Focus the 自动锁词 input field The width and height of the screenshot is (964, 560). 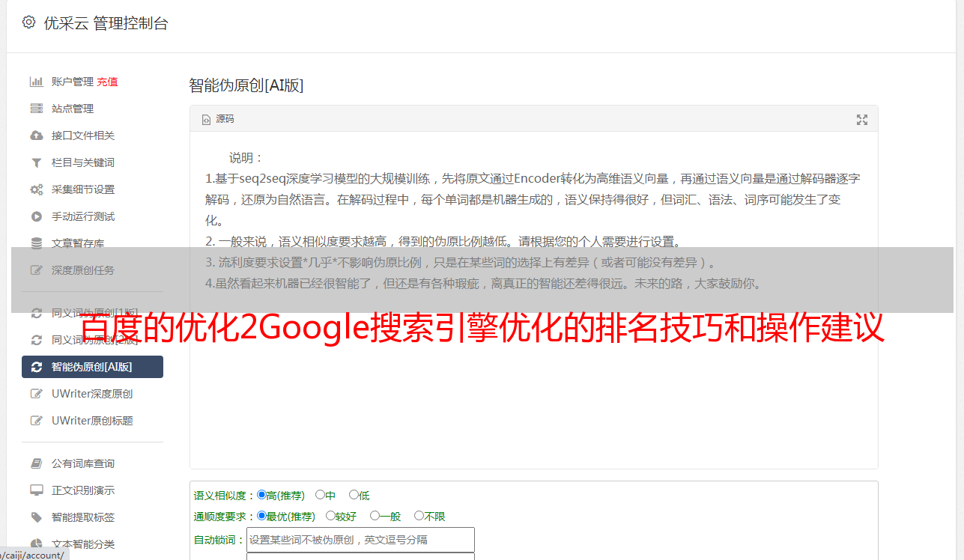[x=360, y=540]
